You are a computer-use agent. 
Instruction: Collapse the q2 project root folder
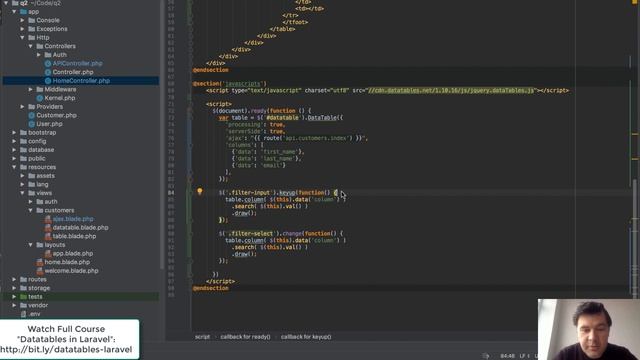click(6, 3)
